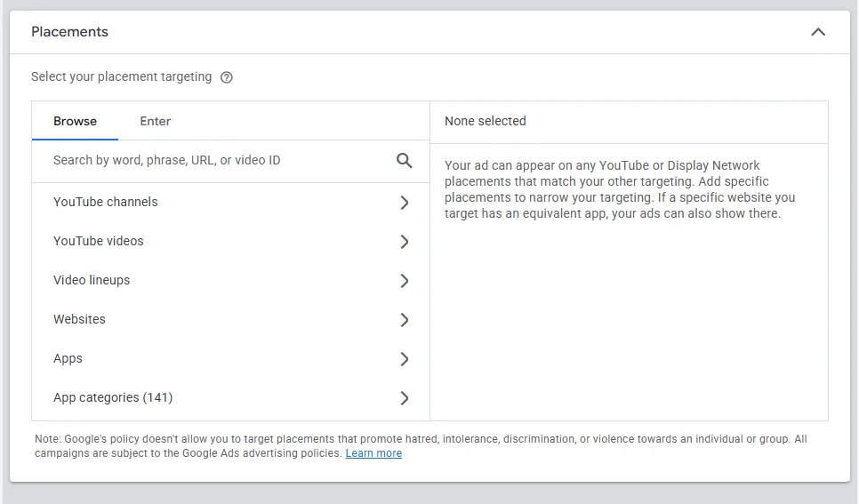Browse the App categories (141) label
859x504 pixels.
[x=113, y=397]
